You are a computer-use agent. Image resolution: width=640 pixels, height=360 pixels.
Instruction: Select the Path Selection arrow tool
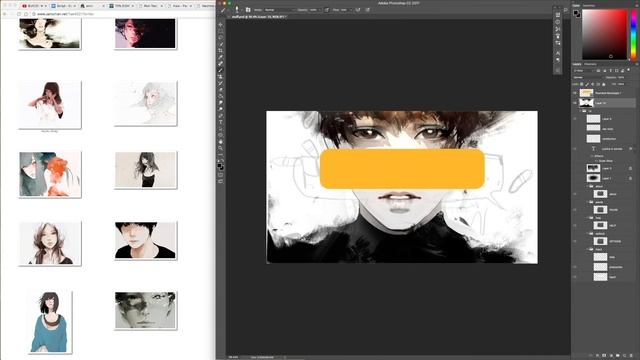(x=221, y=129)
